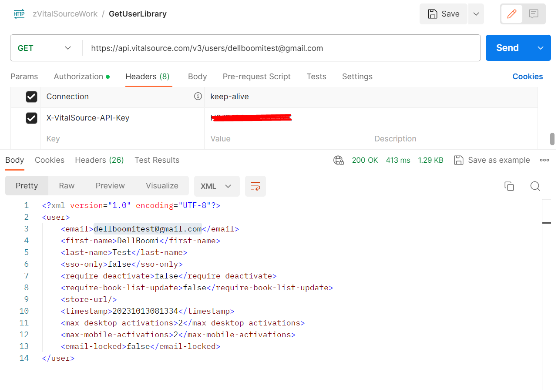Image resolution: width=558 pixels, height=392 pixels.
Task: Click the X-VitalSource-API-Key key cell
Action: (x=122, y=118)
